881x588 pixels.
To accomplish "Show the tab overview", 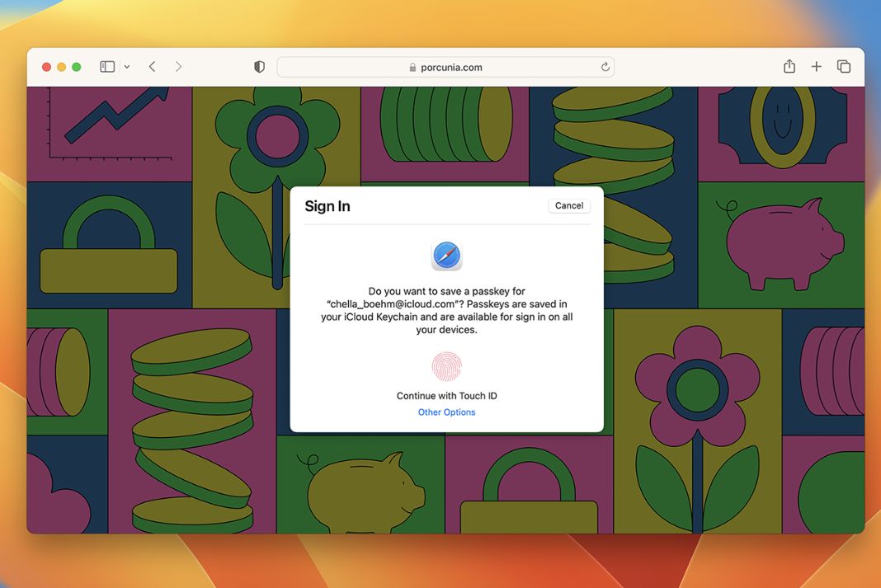I will click(843, 66).
